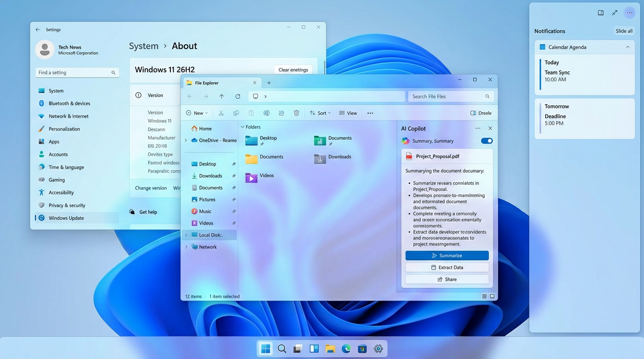Screen dimensions: 644x359
Task: Click the Summarize button
Action: click(x=447, y=256)
